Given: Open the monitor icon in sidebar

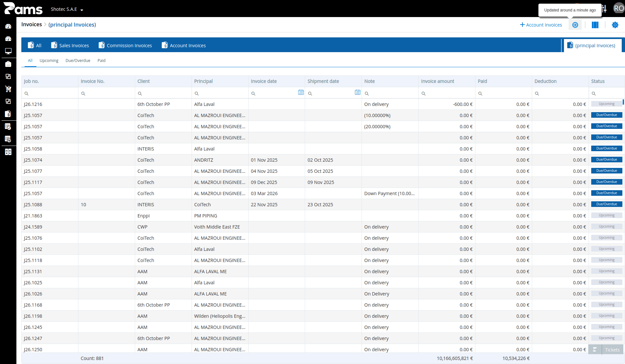Looking at the screenshot, I should (x=8, y=51).
